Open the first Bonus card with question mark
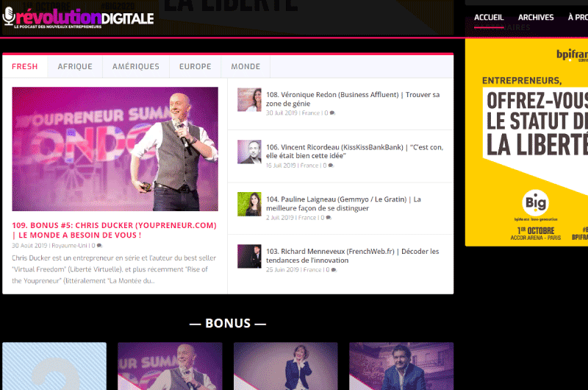588x390 pixels. pyautogui.click(x=54, y=366)
